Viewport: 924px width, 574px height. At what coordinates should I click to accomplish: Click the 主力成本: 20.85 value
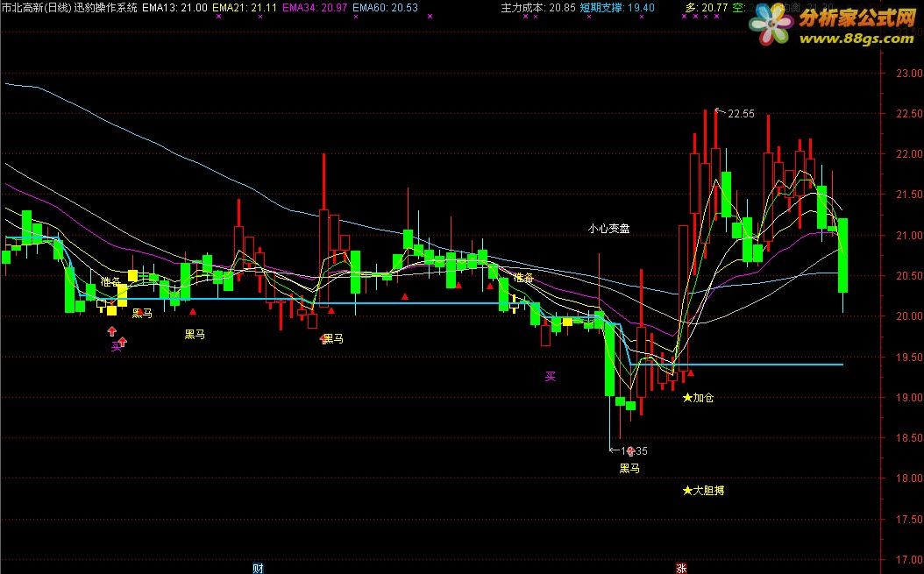[538, 8]
